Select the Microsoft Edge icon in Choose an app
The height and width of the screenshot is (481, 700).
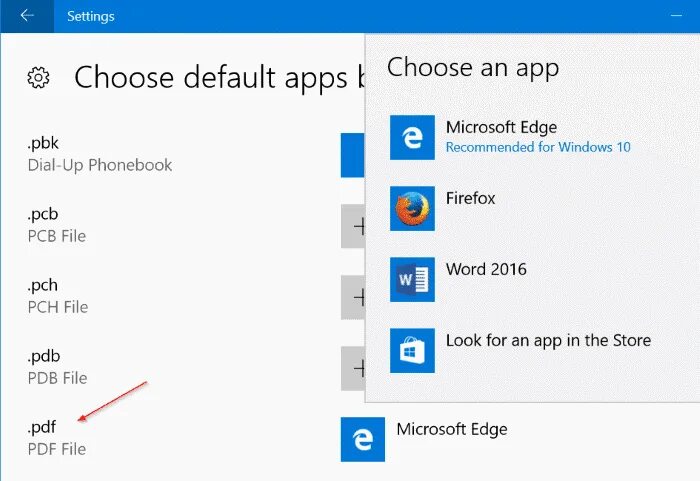[412, 138]
